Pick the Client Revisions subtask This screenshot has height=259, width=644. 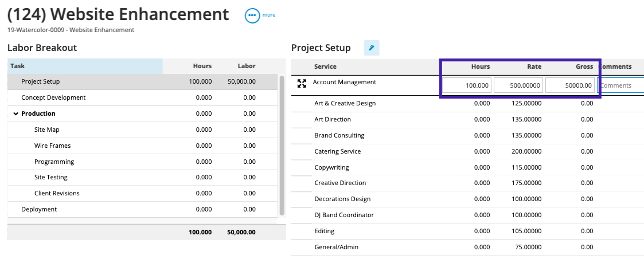57,194
